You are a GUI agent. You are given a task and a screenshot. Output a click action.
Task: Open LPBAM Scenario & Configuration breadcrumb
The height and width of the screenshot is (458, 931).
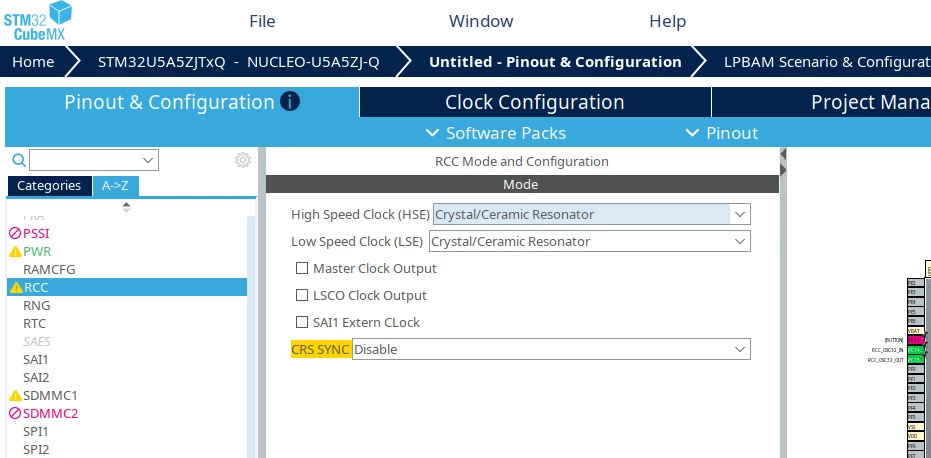click(x=827, y=62)
